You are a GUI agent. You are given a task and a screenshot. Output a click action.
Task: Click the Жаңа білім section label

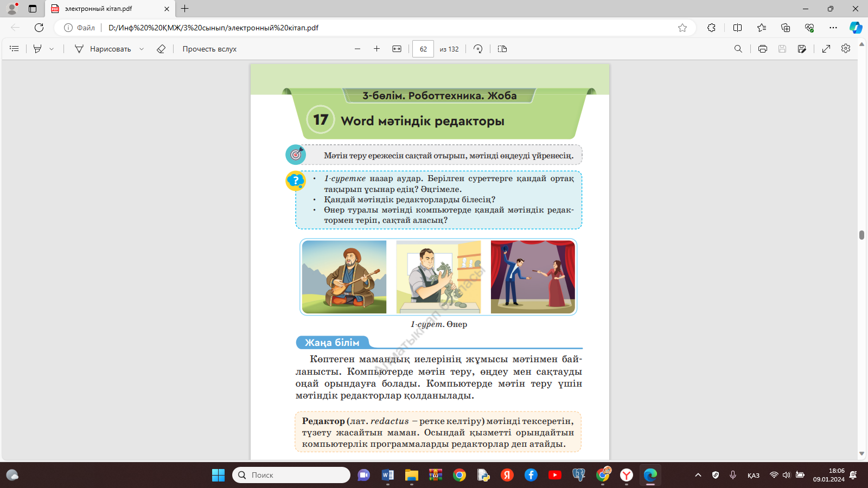coord(332,343)
